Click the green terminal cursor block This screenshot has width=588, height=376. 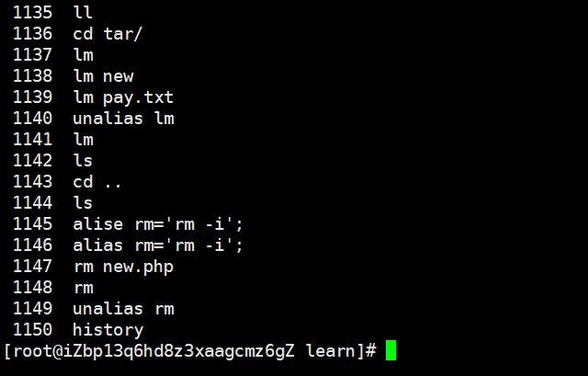[x=390, y=349]
